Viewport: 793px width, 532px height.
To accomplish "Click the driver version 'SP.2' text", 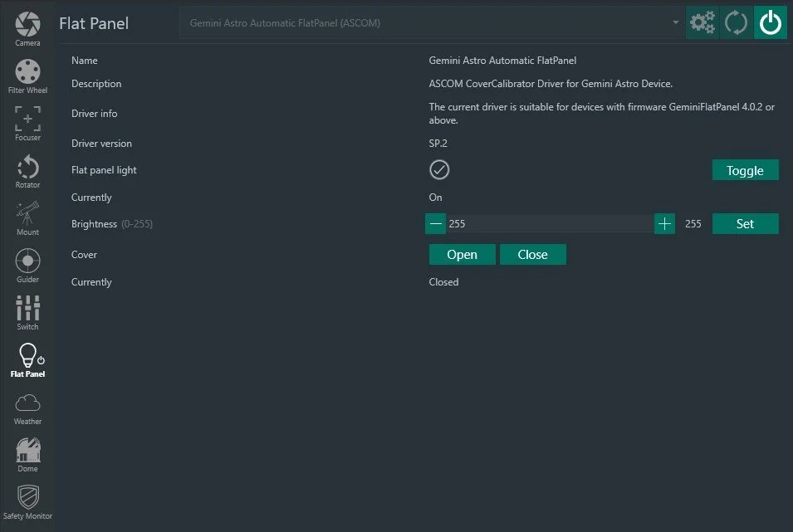I will (438, 143).
